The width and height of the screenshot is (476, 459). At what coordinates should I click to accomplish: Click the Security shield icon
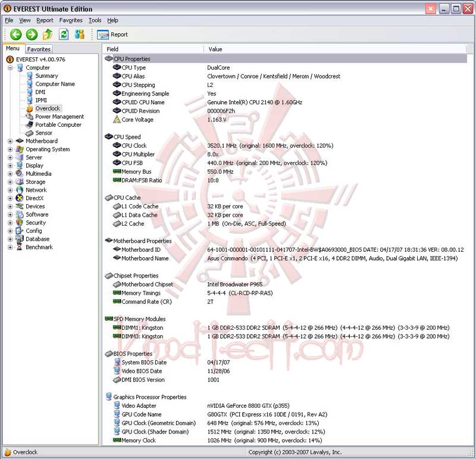coord(20,223)
